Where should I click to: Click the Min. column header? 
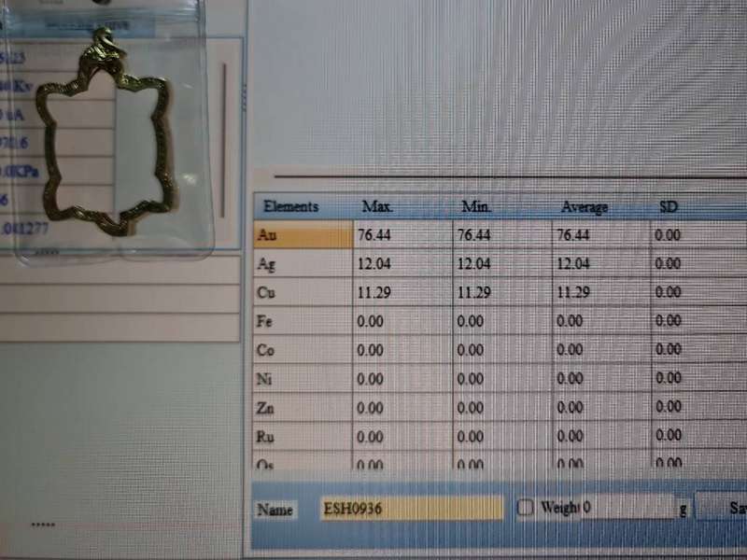pyautogui.click(x=476, y=206)
